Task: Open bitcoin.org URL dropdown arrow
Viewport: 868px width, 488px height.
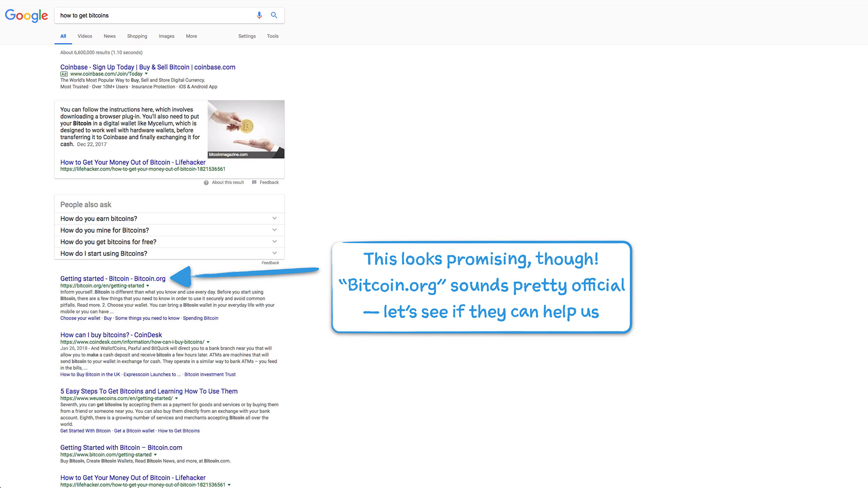Action: click(148, 286)
